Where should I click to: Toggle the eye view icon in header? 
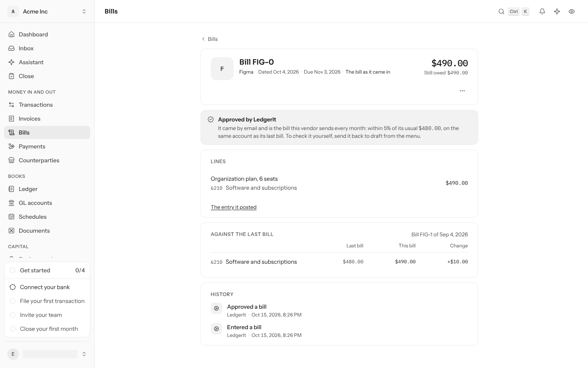tap(572, 11)
